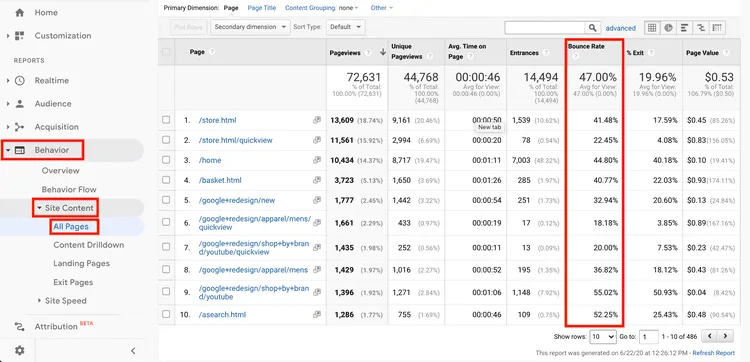The image size is (750, 362).
Task: Click the Refresh Report link
Action: (714, 353)
